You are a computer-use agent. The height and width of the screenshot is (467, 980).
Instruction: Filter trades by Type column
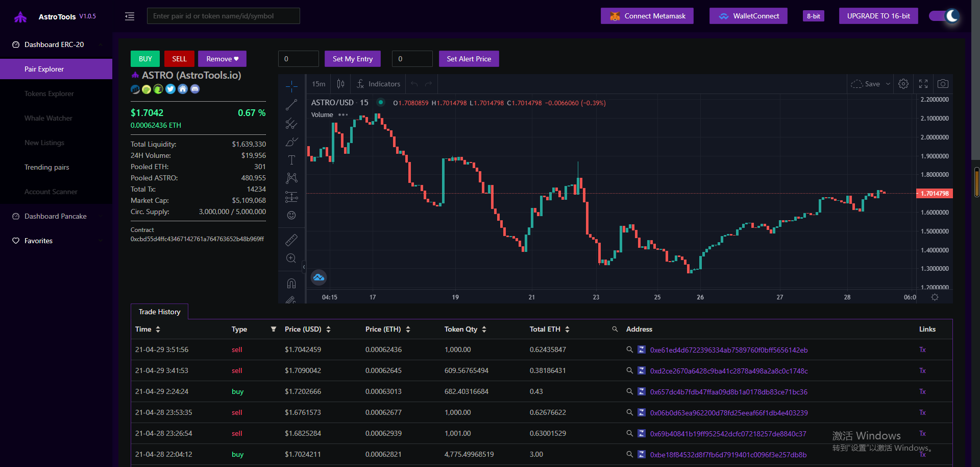pos(273,329)
